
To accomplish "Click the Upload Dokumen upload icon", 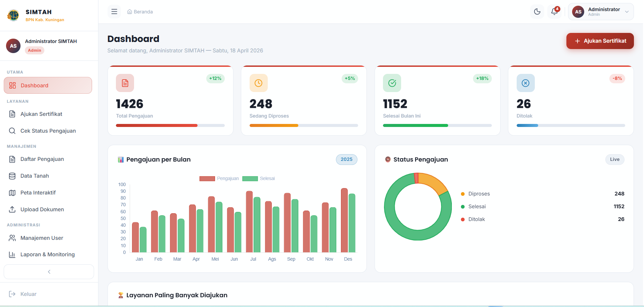I will click(12, 209).
